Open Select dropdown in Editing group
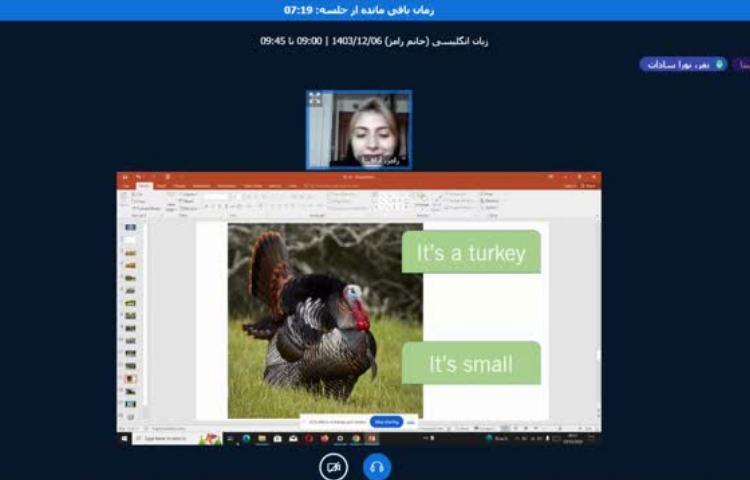This screenshot has width=750, height=480. point(490,208)
